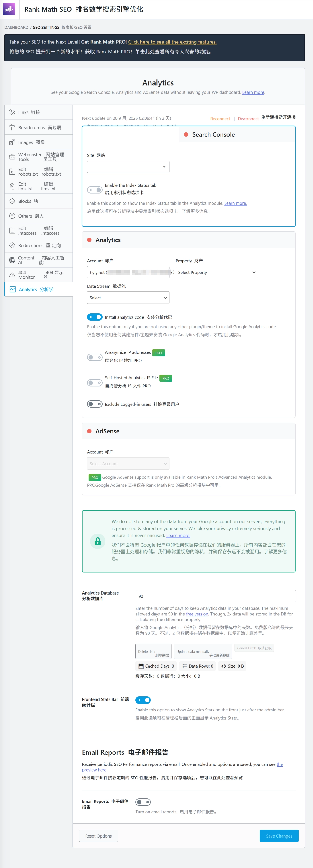Click the Analytics chart icon in sidebar

point(13,289)
